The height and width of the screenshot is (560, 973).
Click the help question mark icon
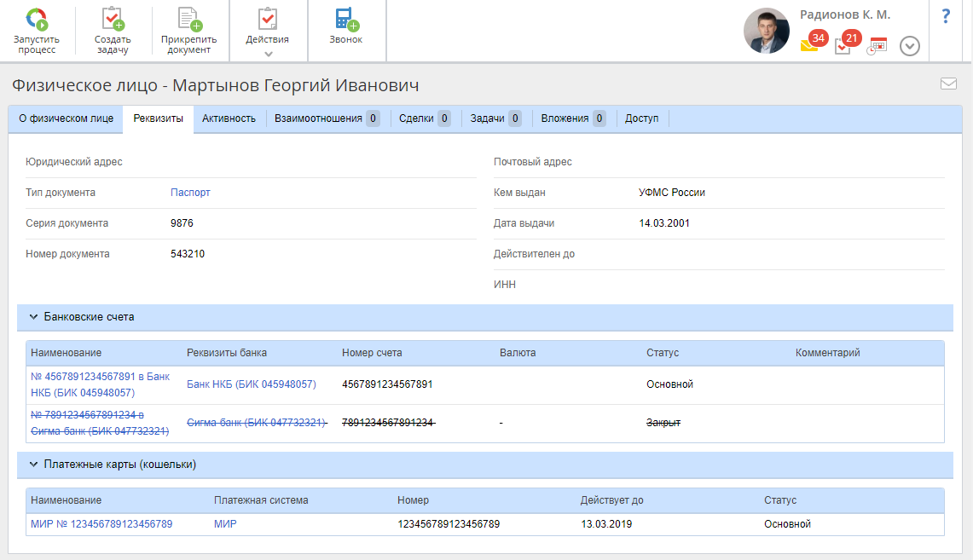pos(946,16)
